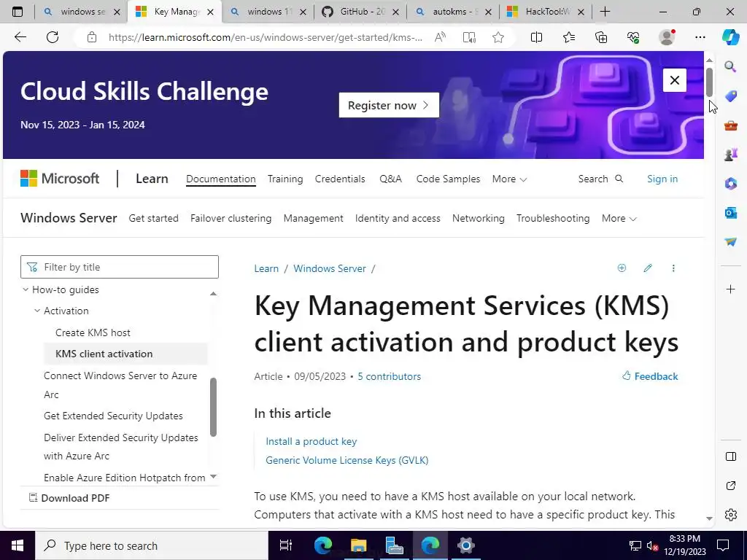Expand the top More dropdown near Code Samples
The image size is (747, 560).
(x=509, y=179)
